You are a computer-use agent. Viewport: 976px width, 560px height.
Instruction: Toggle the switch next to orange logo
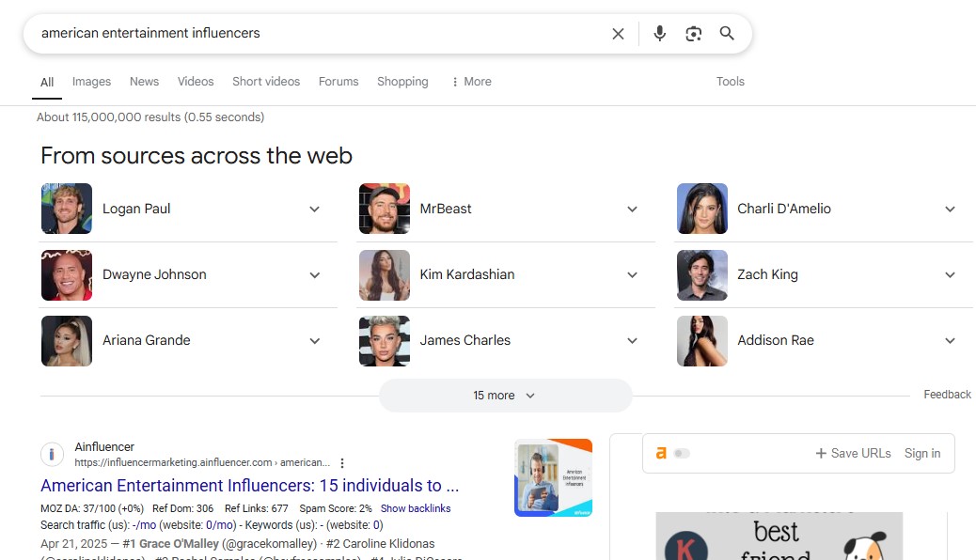coord(682,453)
